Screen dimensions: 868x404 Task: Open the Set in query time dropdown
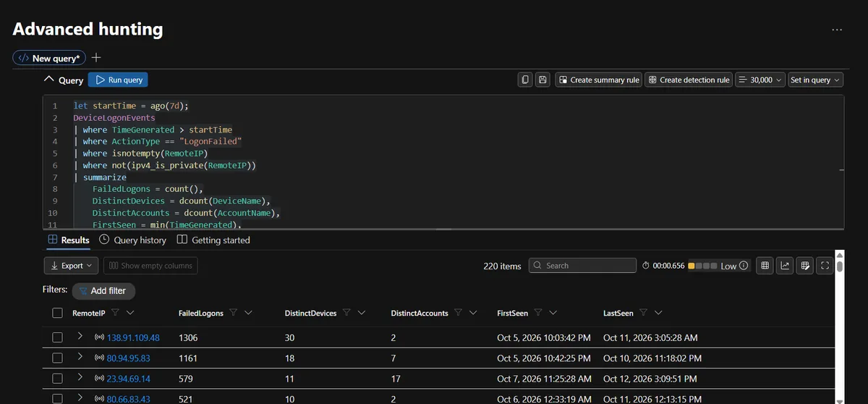(815, 80)
